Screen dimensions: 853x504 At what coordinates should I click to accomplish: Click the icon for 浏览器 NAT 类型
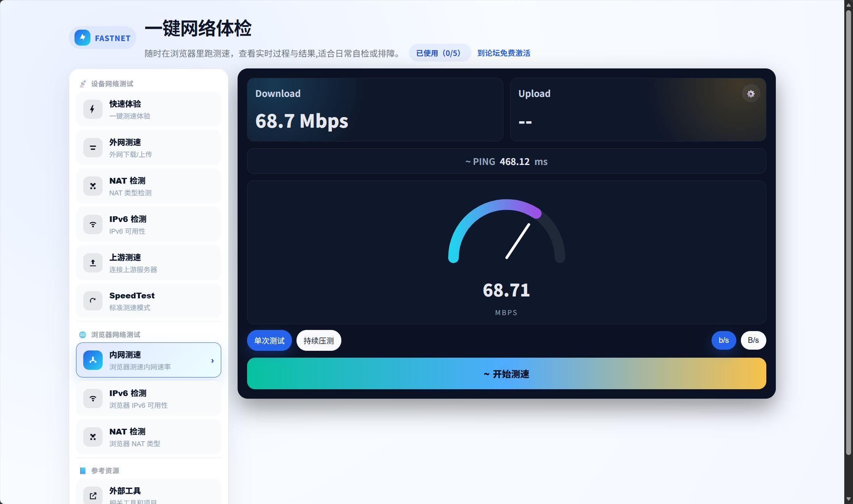tap(93, 437)
